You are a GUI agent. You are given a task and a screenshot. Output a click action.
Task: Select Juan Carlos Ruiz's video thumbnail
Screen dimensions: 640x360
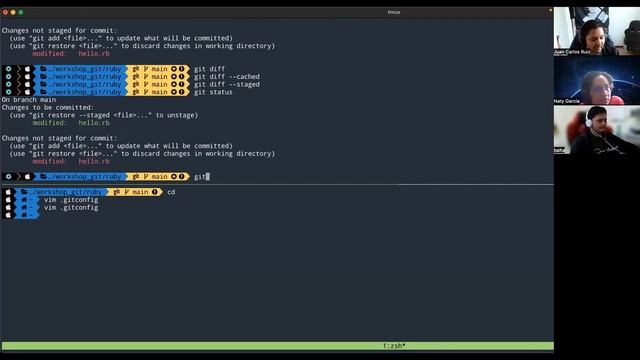(x=597, y=31)
